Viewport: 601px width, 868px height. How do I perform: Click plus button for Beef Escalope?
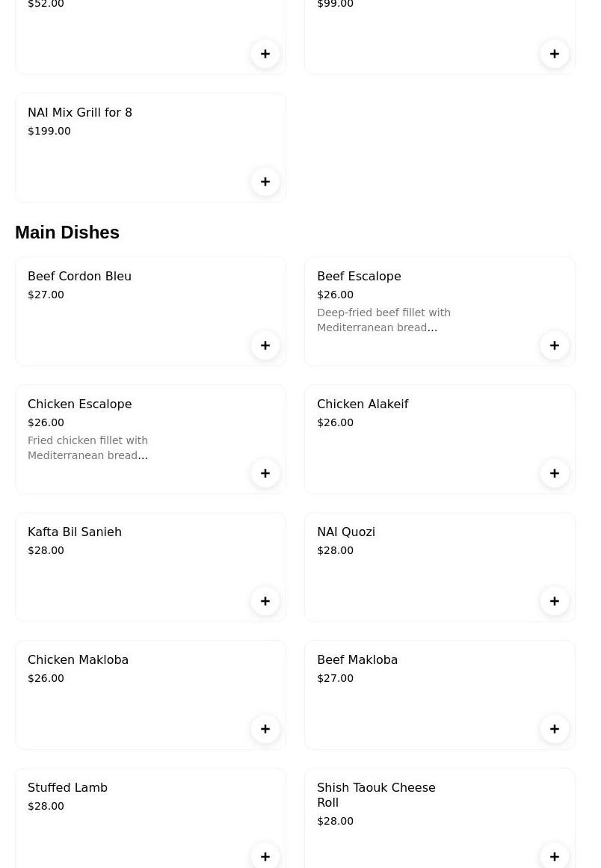(x=555, y=345)
